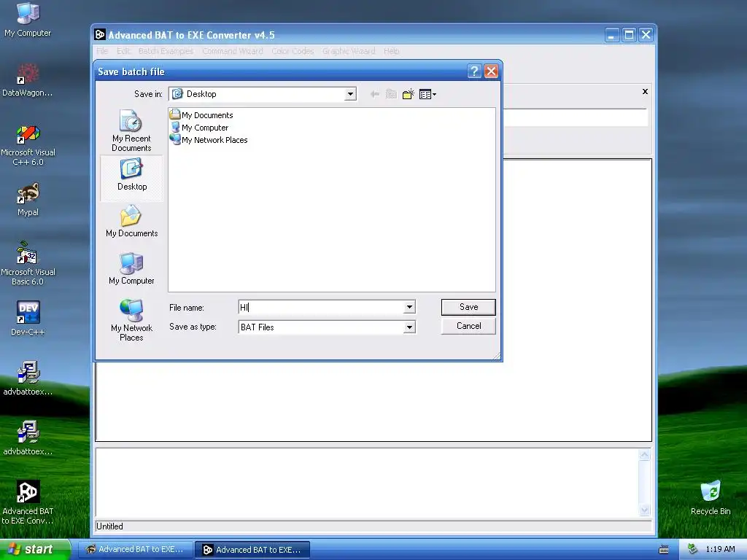This screenshot has width=747, height=560.
Task: Open the Command Wizard menu
Action: [x=233, y=51]
